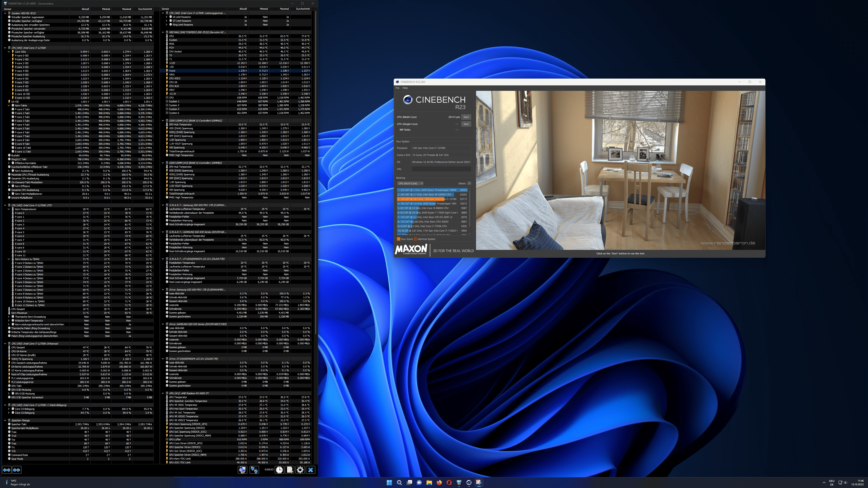Open network and volume tray icons

[x=843, y=483]
